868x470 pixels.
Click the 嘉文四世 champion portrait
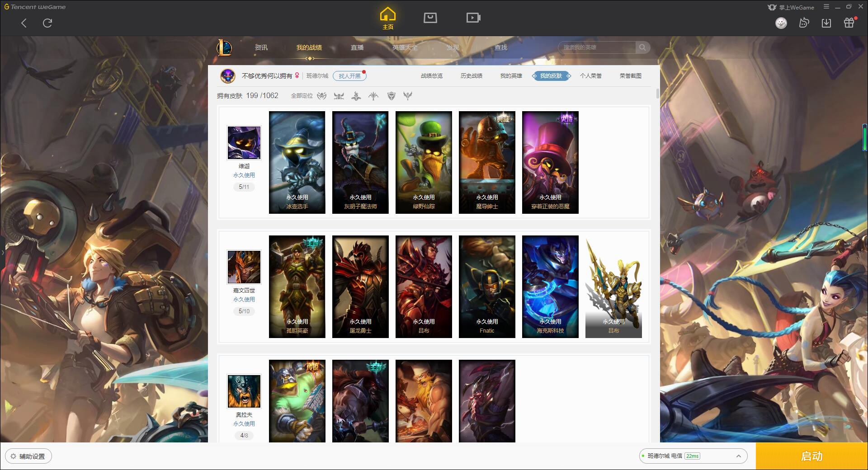(244, 267)
